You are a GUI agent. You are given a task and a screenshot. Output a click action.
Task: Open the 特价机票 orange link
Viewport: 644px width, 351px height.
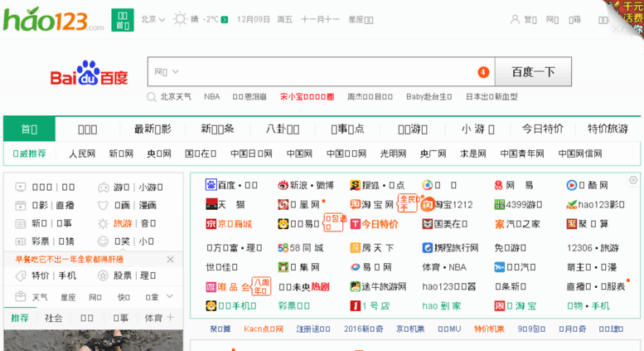pos(489,329)
